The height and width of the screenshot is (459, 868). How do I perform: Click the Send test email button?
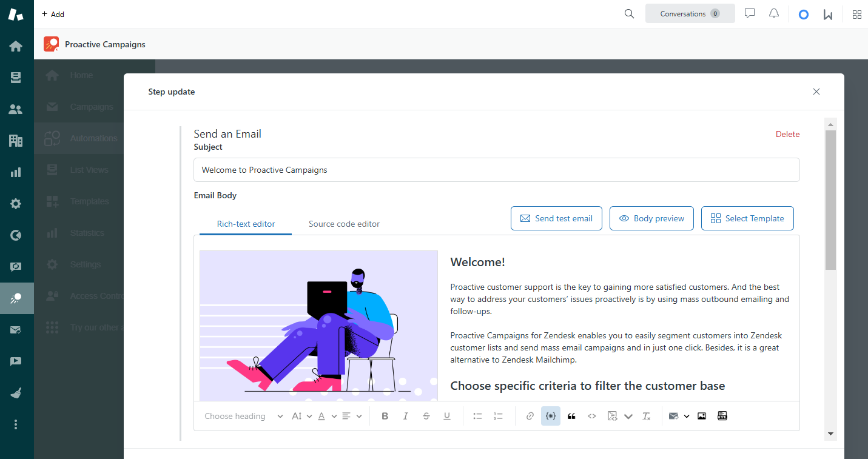pos(556,218)
